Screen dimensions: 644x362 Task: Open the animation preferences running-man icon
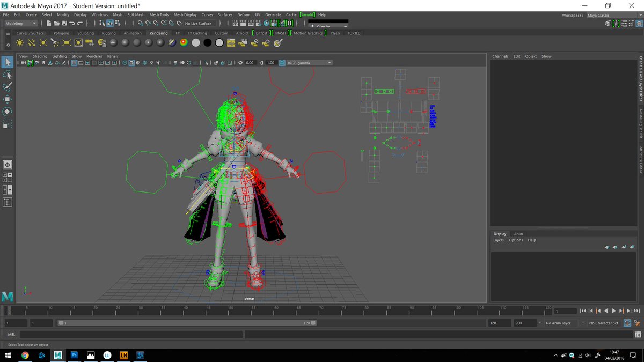pos(637,323)
